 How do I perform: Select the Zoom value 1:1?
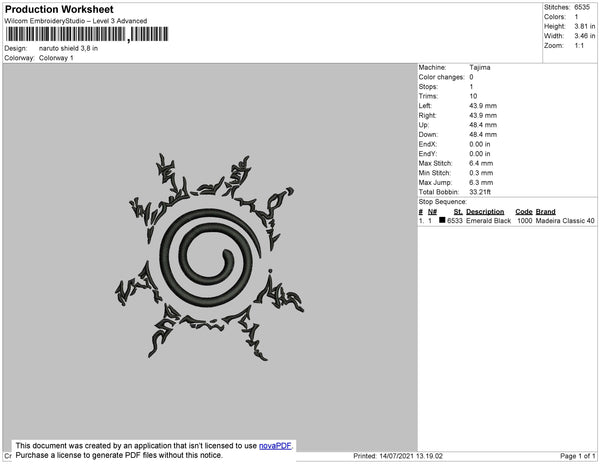click(x=579, y=46)
